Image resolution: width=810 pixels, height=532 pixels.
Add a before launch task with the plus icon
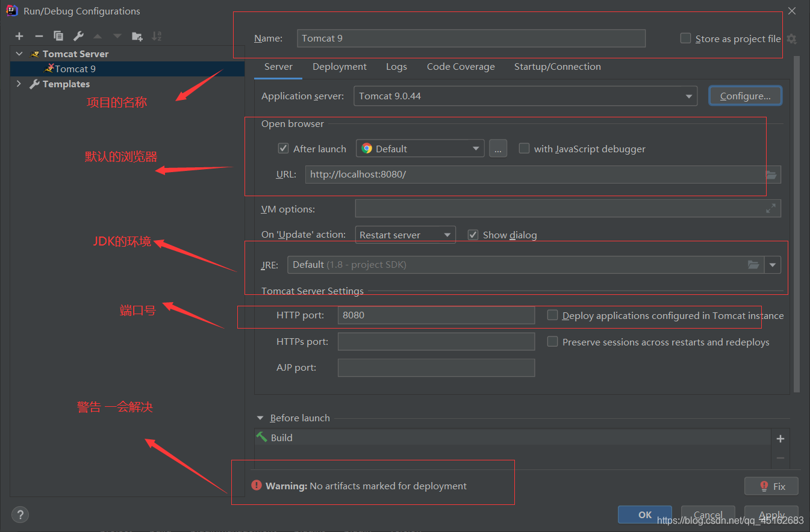[780, 439]
